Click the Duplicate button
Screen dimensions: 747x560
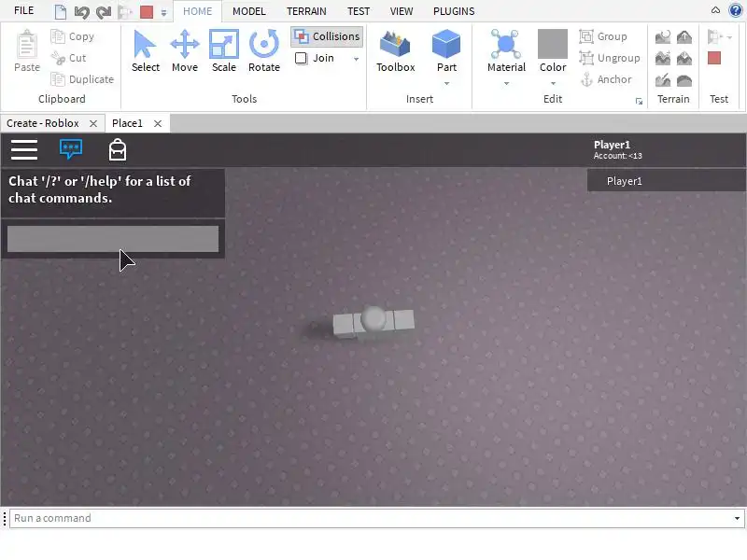(x=82, y=79)
